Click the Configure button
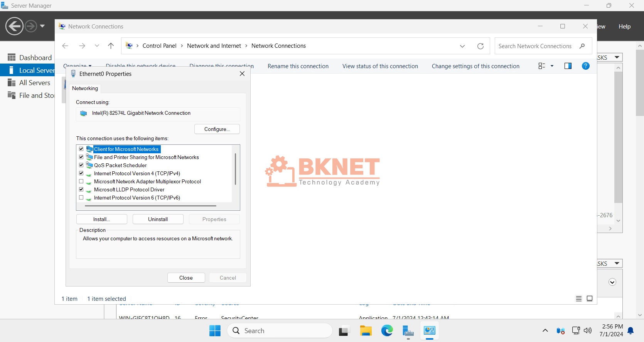 point(217,129)
